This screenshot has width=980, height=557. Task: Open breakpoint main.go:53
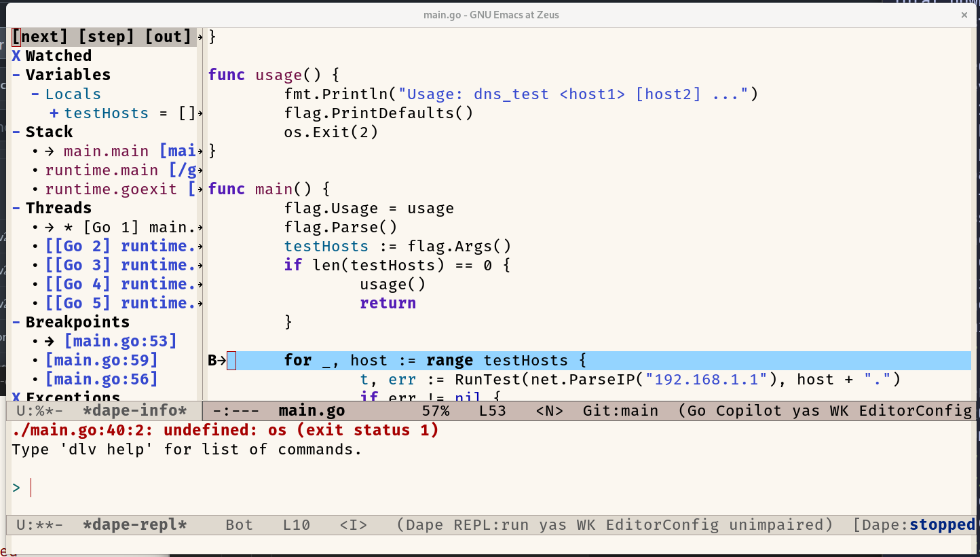(121, 341)
